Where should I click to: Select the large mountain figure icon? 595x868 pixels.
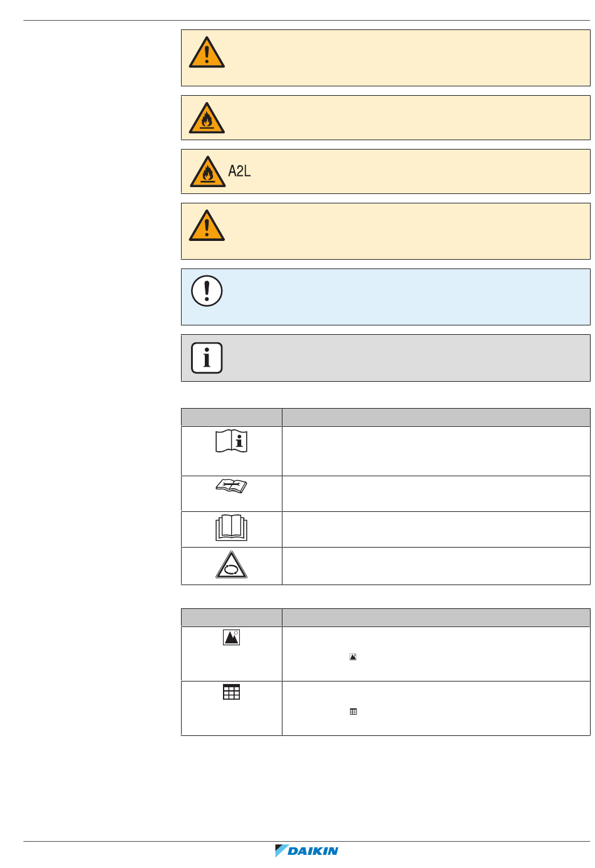coord(232,637)
